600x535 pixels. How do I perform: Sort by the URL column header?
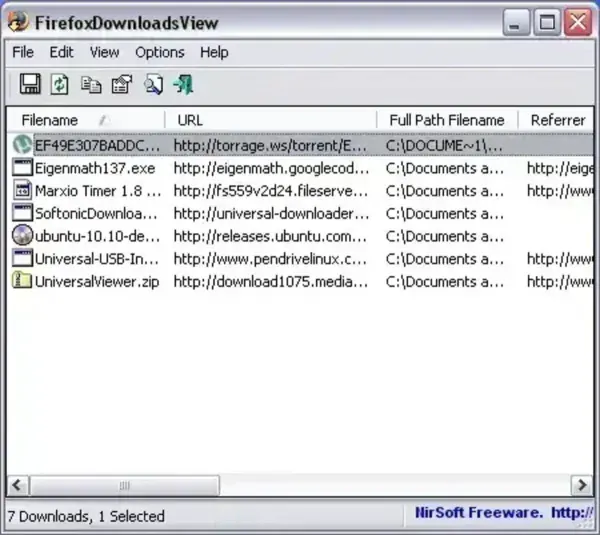271,120
